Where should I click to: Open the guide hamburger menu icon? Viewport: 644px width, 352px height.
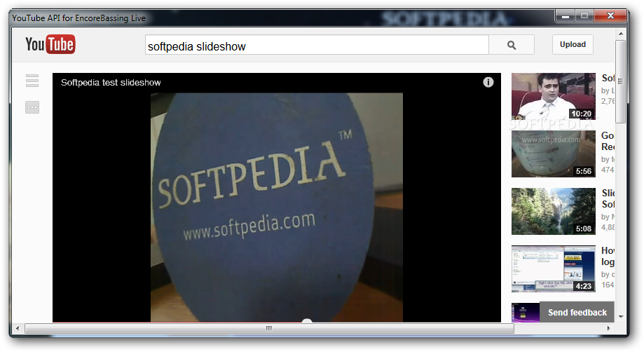tap(32, 81)
